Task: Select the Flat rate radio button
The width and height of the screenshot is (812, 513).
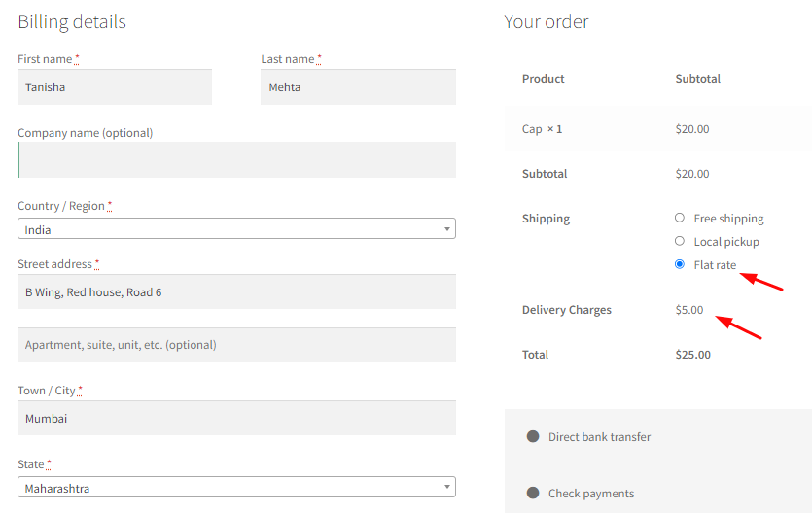Action: click(x=680, y=264)
